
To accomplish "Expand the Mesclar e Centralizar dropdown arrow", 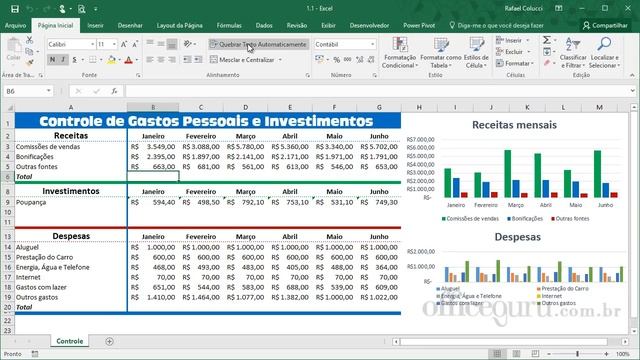I will 280,60.
